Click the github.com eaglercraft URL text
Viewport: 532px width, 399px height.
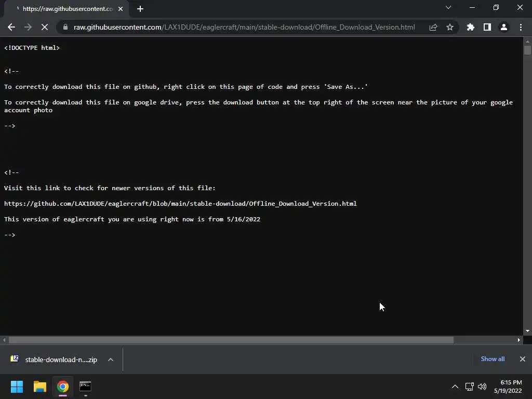pos(180,204)
